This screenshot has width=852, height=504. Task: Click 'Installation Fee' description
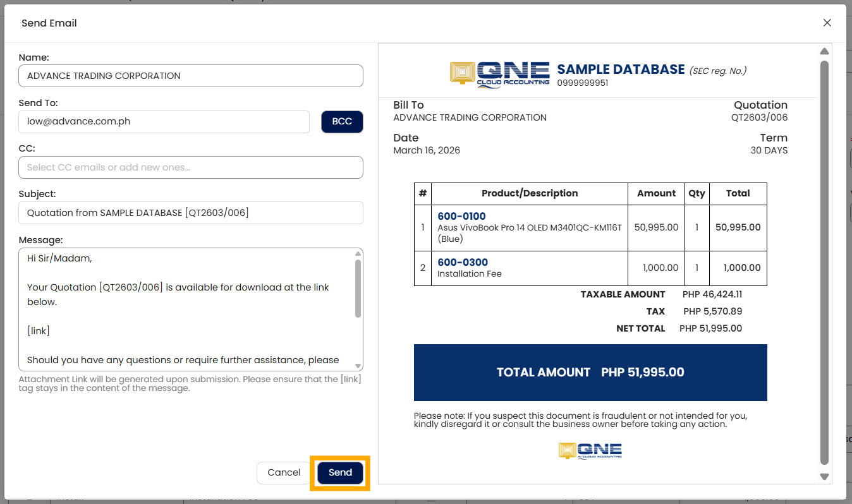470,274
